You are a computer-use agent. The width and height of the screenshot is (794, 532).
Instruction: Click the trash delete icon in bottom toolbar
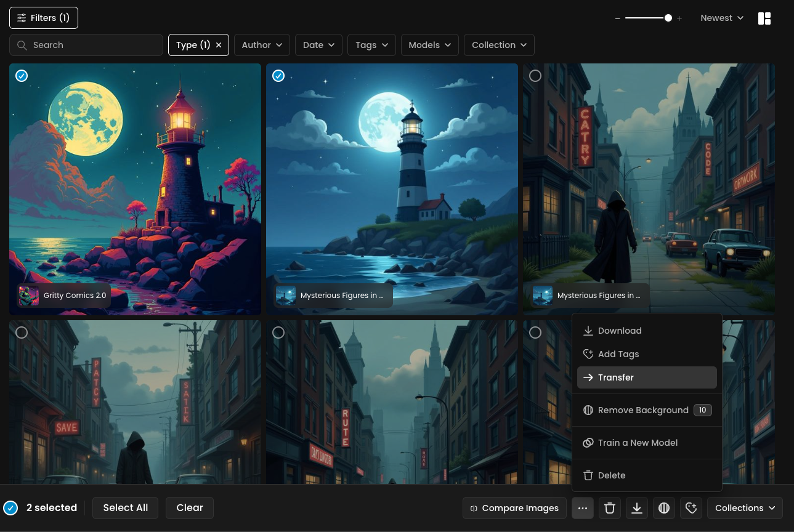(610, 508)
